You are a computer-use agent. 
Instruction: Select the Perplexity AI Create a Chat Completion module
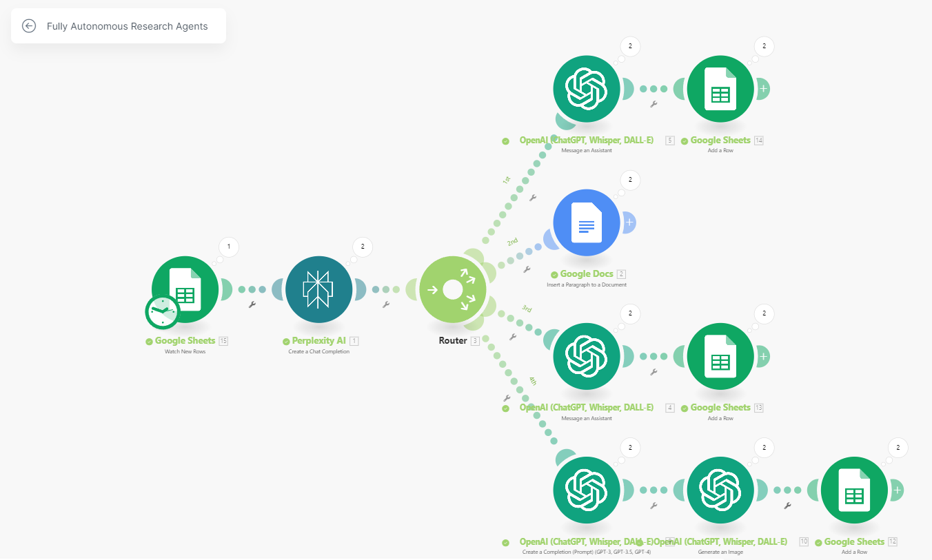(x=318, y=290)
